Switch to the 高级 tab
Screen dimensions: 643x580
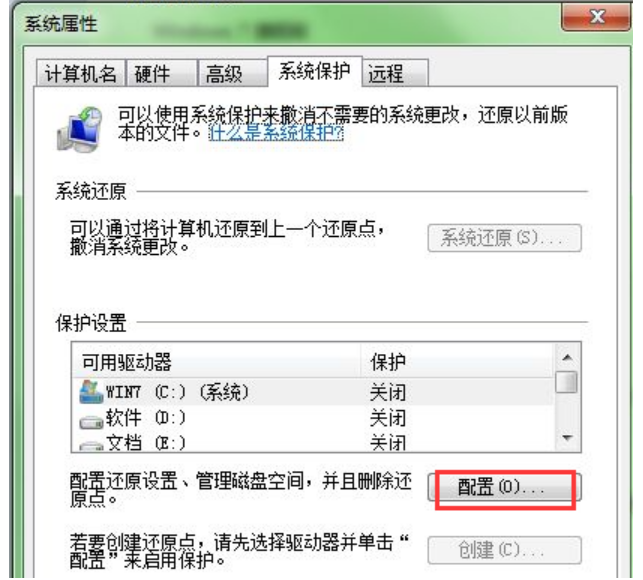[232, 74]
